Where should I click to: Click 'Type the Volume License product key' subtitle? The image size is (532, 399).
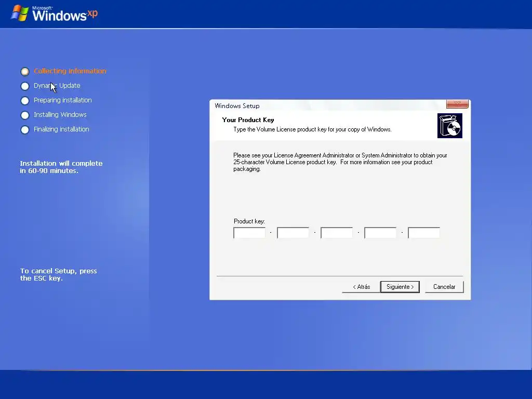pyautogui.click(x=312, y=129)
